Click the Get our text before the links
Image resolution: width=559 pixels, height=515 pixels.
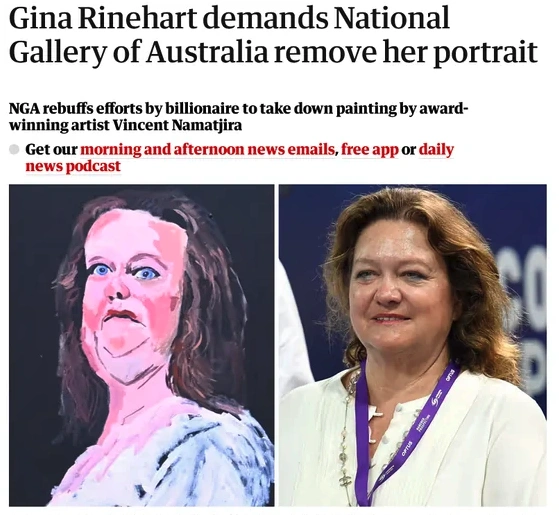[51, 149]
